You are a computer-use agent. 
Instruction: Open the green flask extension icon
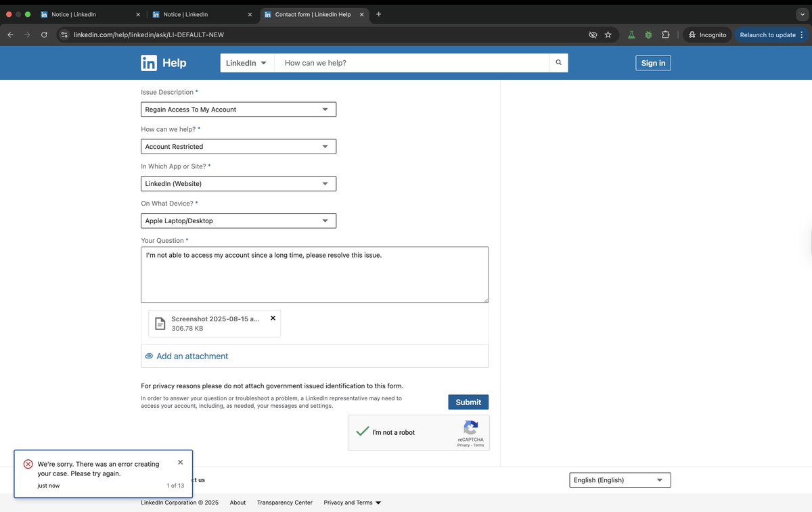(x=631, y=34)
